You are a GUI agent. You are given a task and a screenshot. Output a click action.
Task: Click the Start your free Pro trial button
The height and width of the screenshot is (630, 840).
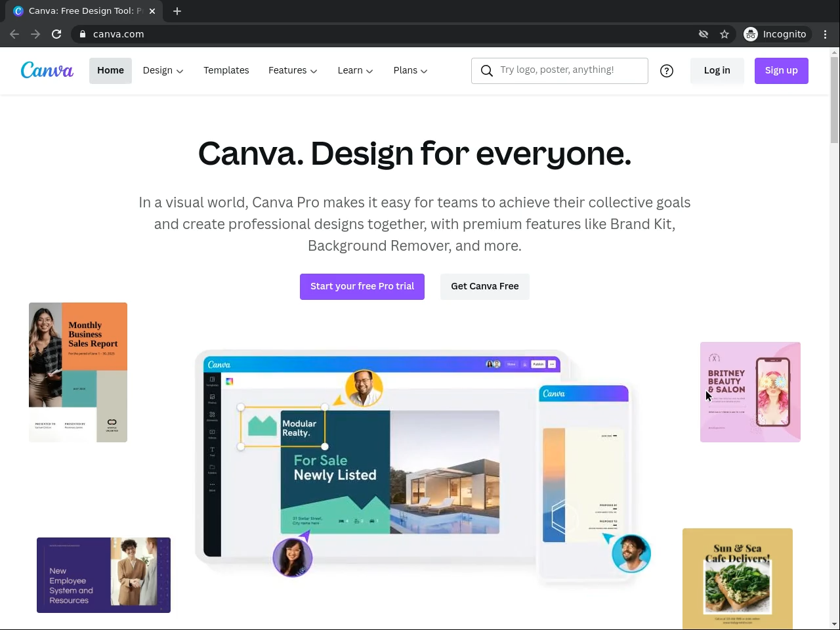(362, 287)
